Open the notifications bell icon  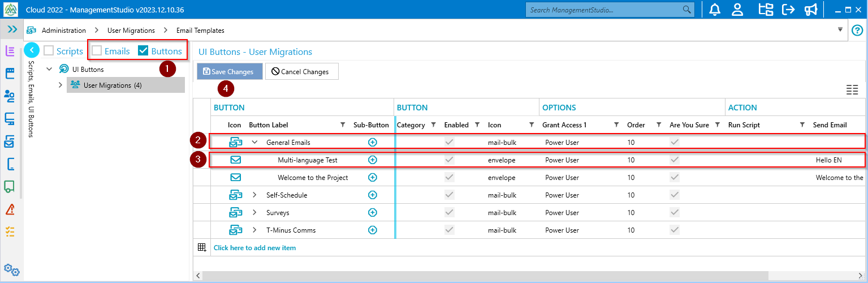(715, 10)
